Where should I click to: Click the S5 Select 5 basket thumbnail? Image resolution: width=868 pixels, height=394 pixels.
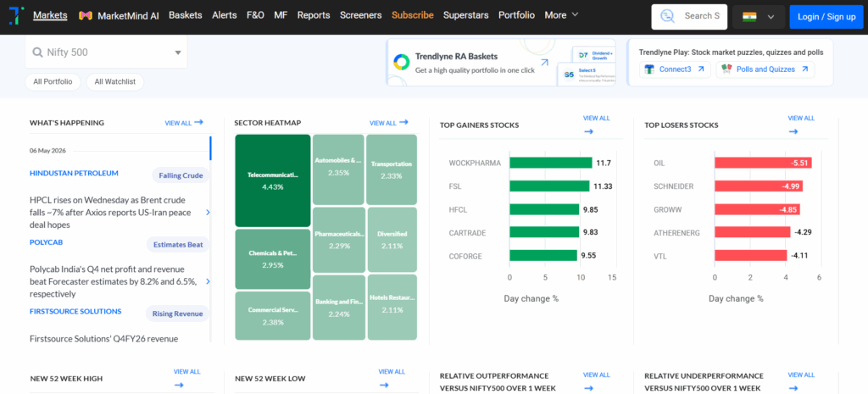(588, 75)
